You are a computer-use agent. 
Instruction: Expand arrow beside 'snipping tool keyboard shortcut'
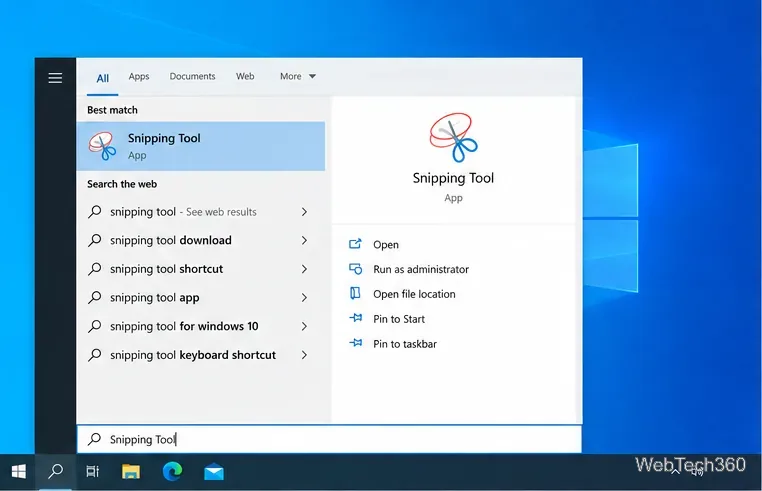click(x=304, y=355)
